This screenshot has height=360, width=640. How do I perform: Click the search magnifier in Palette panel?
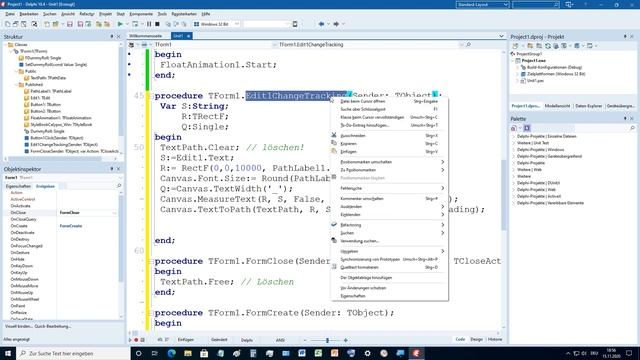[x=632, y=128]
